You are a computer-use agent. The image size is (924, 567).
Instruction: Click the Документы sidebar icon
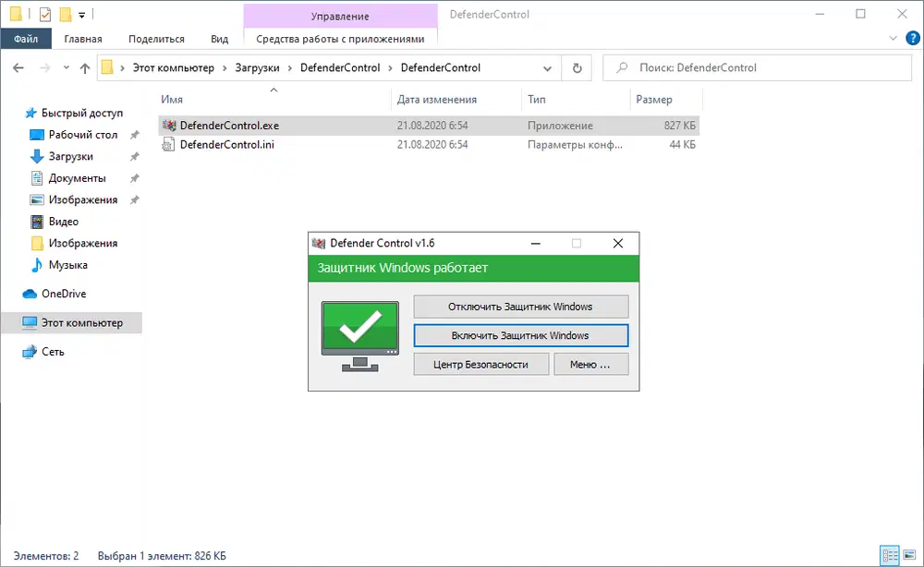point(37,178)
